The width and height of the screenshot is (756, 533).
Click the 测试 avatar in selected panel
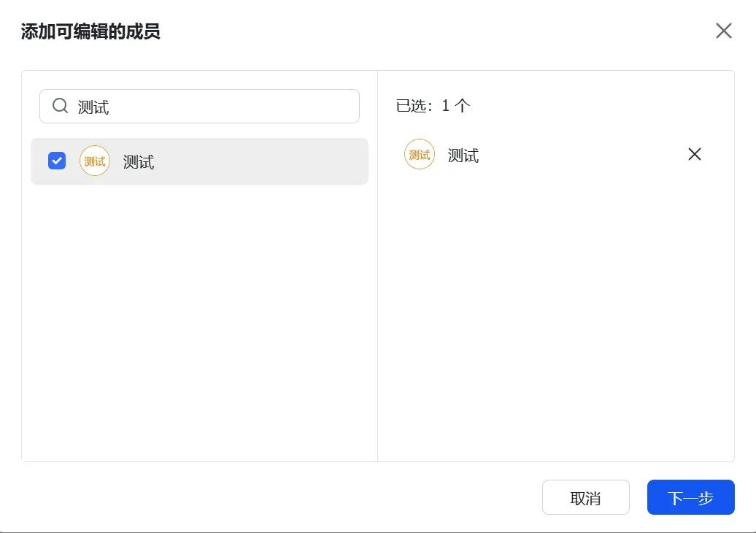[x=420, y=155]
